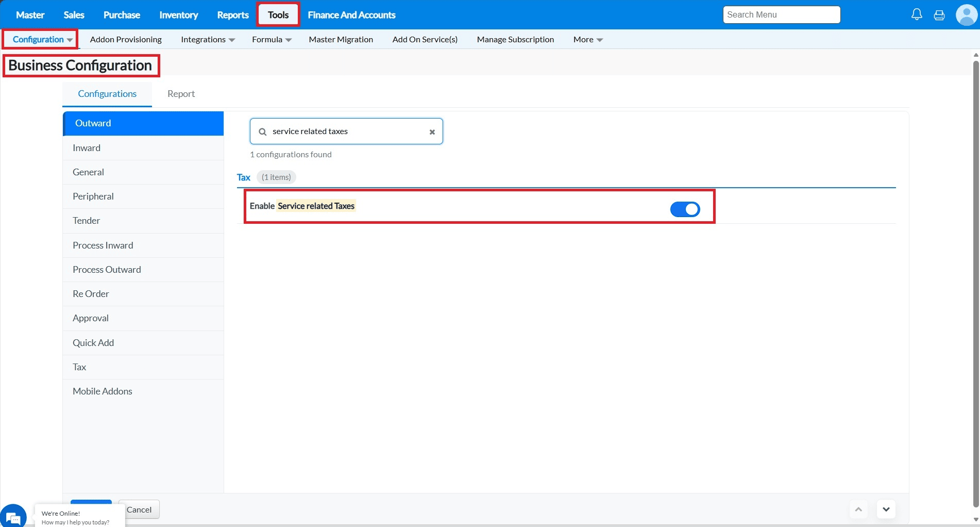Expand the Formula dropdown
The image size is (980, 527).
pos(272,39)
